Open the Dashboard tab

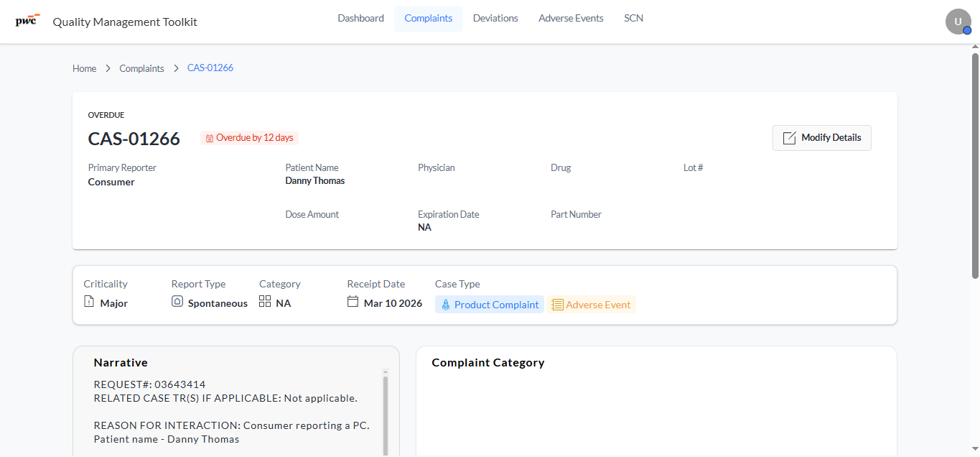pos(361,19)
